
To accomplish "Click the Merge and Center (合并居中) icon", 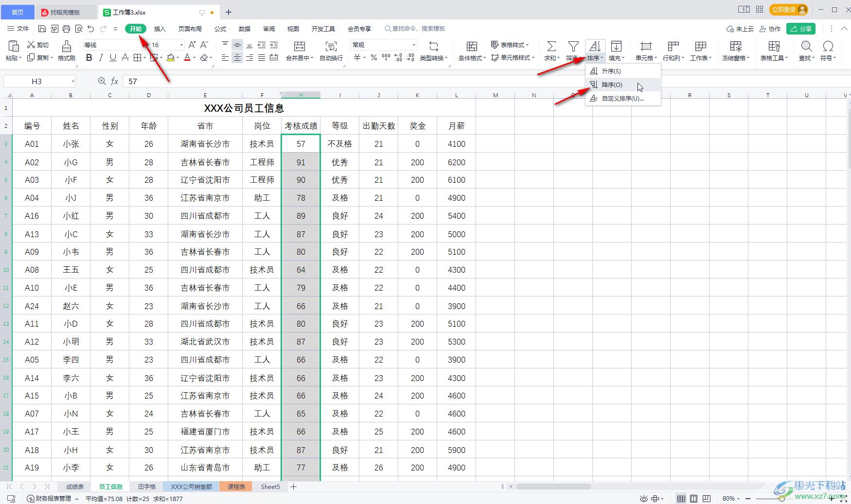I will click(300, 46).
